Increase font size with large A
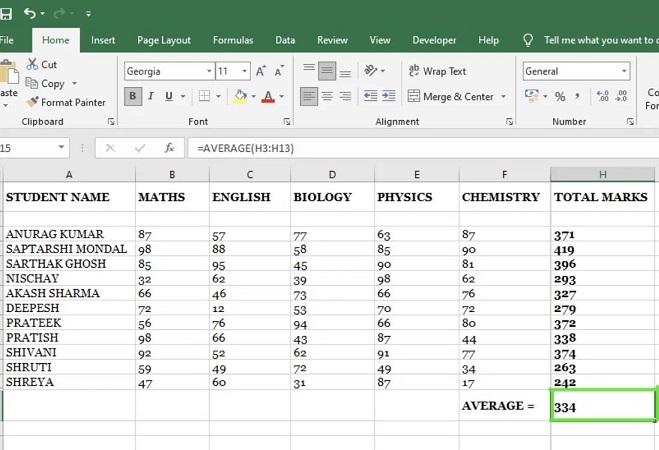This screenshot has width=659, height=450. click(x=261, y=71)
